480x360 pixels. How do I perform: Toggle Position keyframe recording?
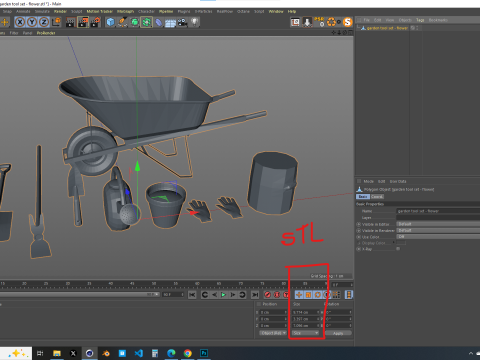(299, 295)
